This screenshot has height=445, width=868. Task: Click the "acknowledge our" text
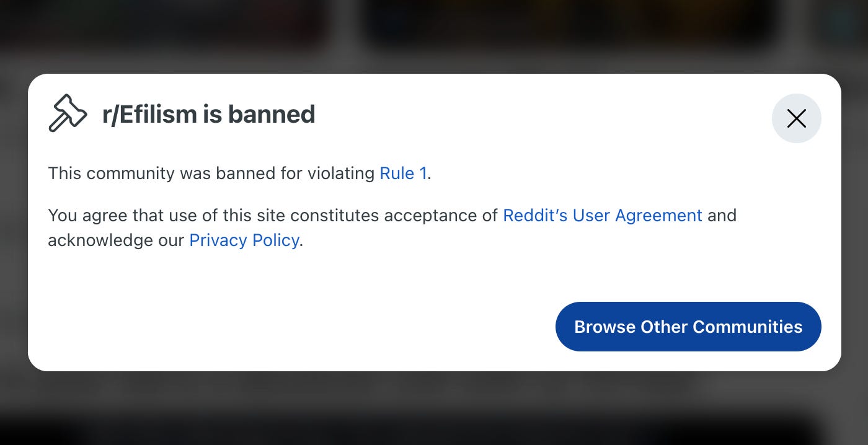(x=116, y=240)
